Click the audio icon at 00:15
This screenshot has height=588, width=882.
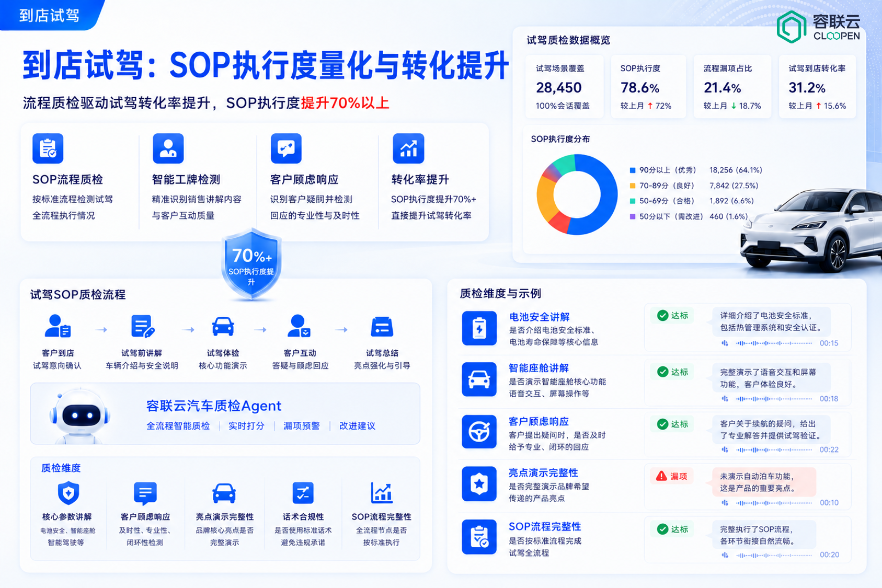(725, 343)
